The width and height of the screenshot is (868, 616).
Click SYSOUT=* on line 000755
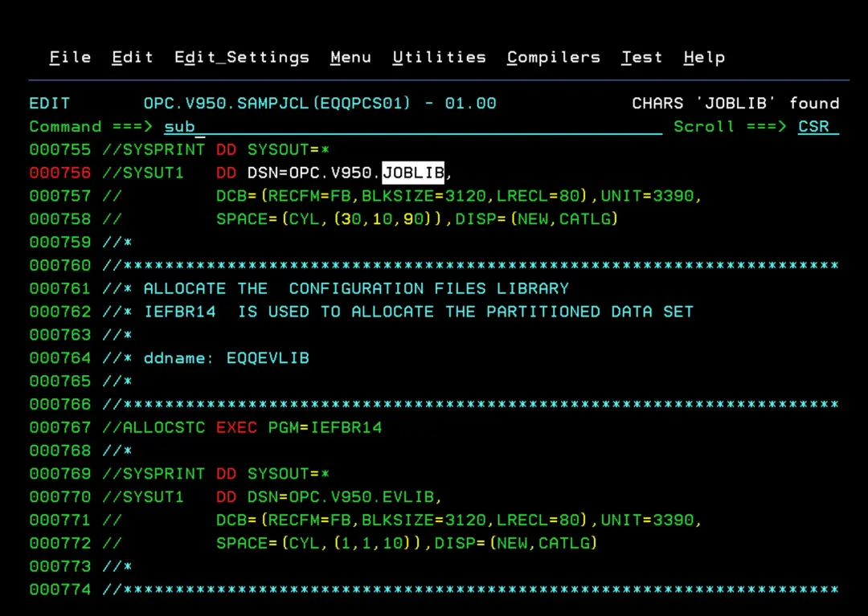tap(289, 150)
